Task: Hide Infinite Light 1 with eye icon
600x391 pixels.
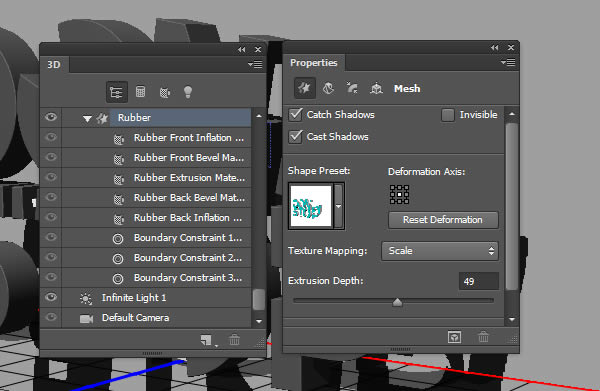Action: tap(51, 297)
